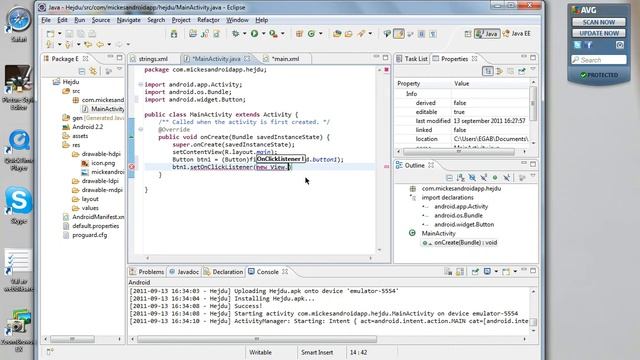The width and height of the screenshot is (640, 360).
Task: Toggle Show Advanced Properties filter icon
Action: 499,71
